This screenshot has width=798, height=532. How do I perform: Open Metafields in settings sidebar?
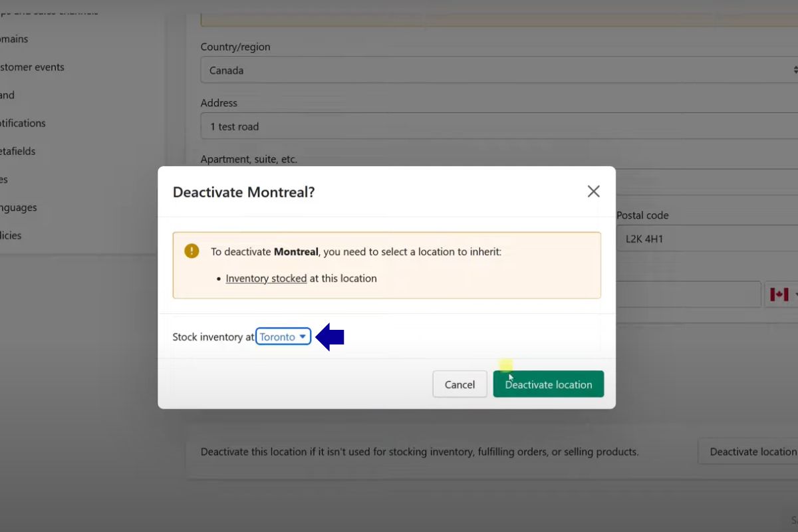pyautogui.click(x=17, y=151)
